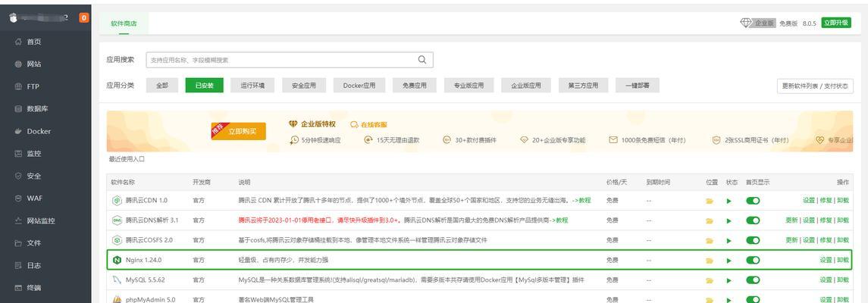The image size is (868, 303).
Task: Click the play status icon for 腾讯云COSFS
Action: 729,241
